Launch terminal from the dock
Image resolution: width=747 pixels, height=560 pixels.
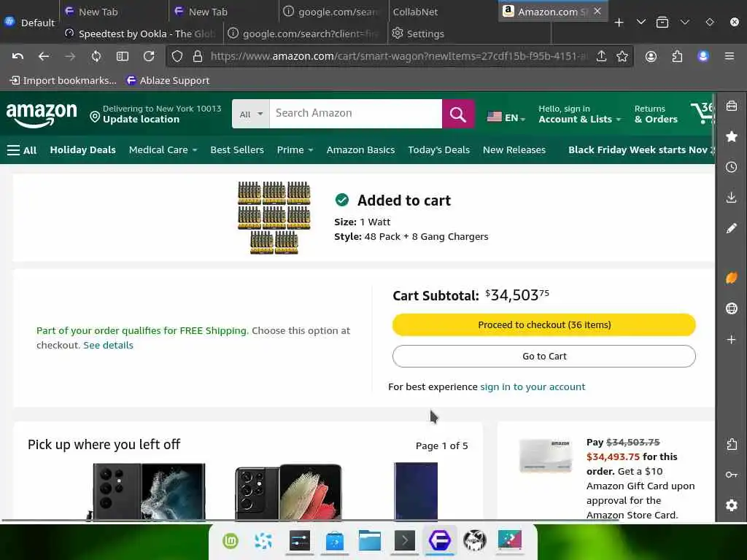(x=404, y=541)
